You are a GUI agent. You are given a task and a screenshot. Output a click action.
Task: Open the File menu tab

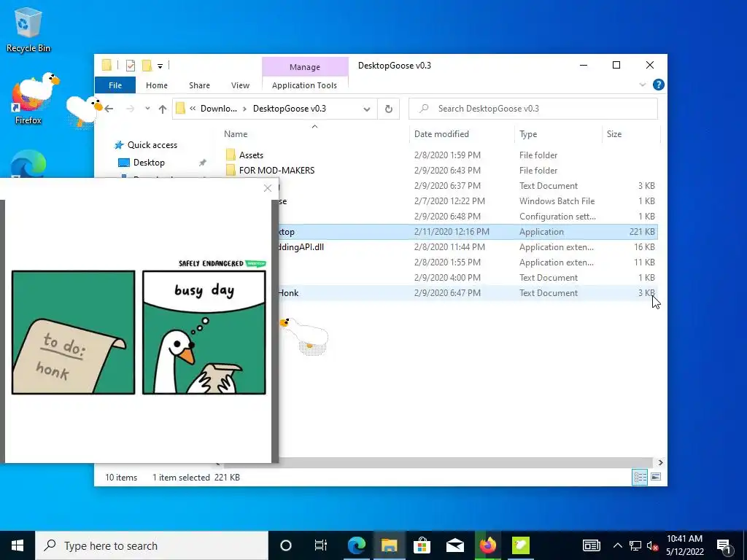115,85
